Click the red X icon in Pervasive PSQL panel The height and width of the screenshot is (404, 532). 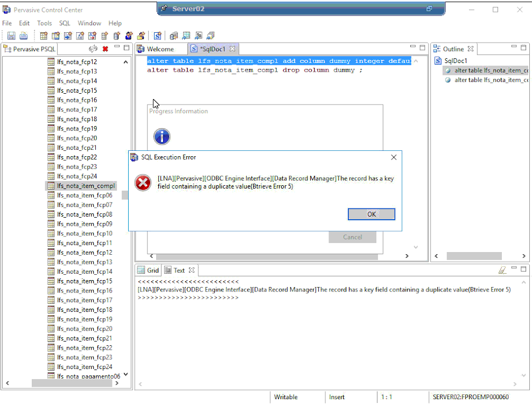(106, 49)
